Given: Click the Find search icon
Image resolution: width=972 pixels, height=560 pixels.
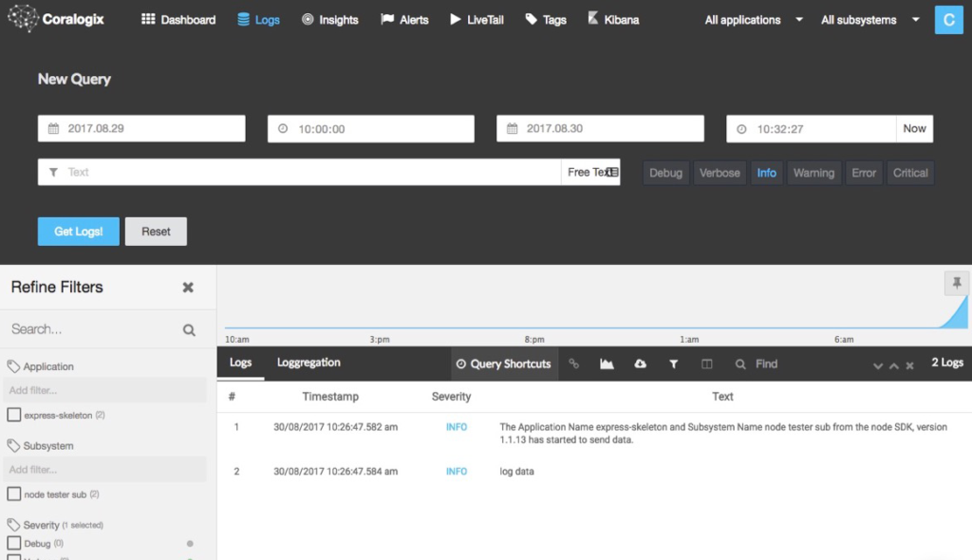Looking at the screenshot, I should coord(740,364).
